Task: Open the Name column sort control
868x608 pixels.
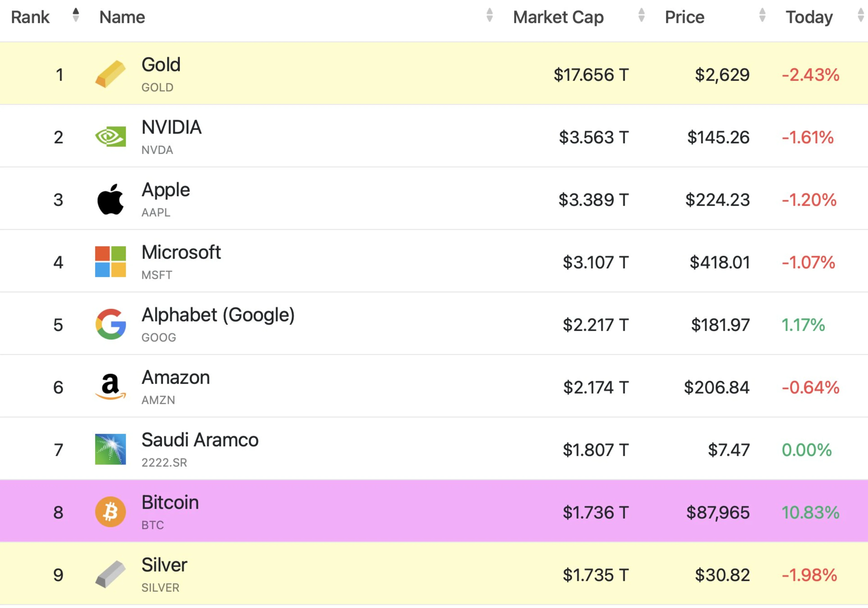Action: click(x=490, y=17)
